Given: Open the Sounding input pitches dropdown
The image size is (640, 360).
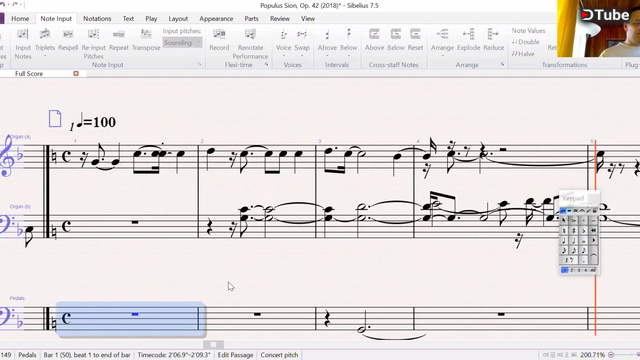Looking at the screenshot, I should tap(182, 42).
